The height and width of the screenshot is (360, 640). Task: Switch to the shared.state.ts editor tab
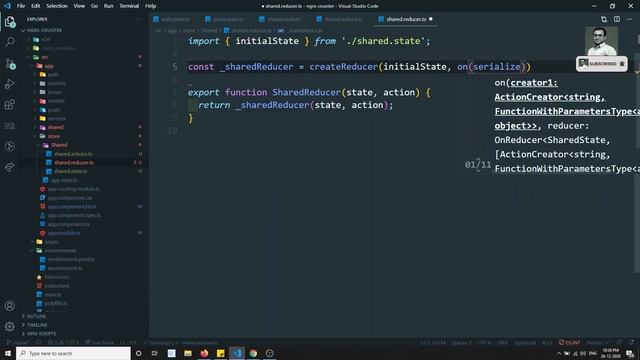(x=281, y=19)
